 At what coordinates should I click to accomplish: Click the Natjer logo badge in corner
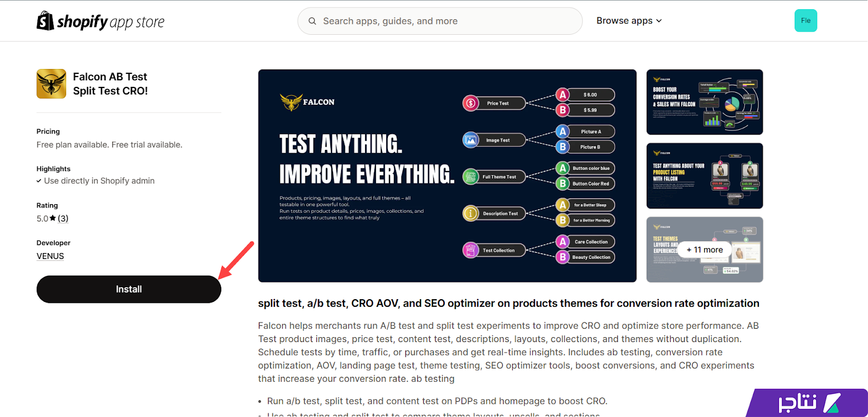pos(807,403)
